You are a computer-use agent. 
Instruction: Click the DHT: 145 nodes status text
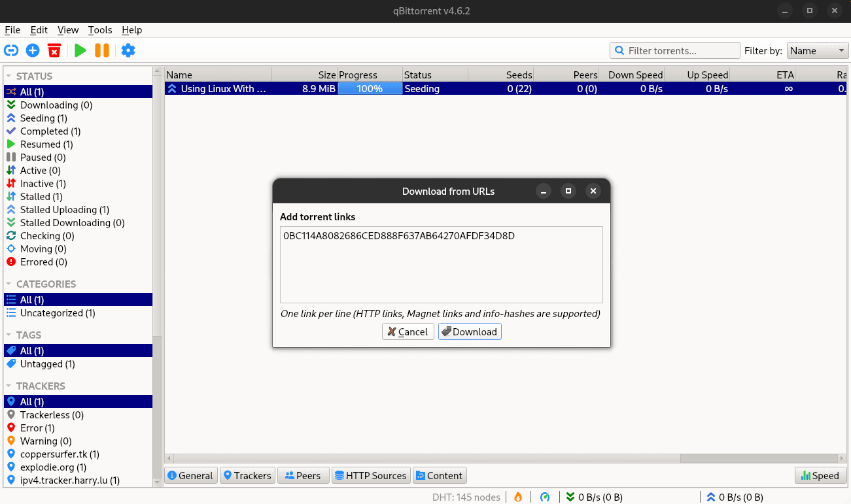click(466, 497)
